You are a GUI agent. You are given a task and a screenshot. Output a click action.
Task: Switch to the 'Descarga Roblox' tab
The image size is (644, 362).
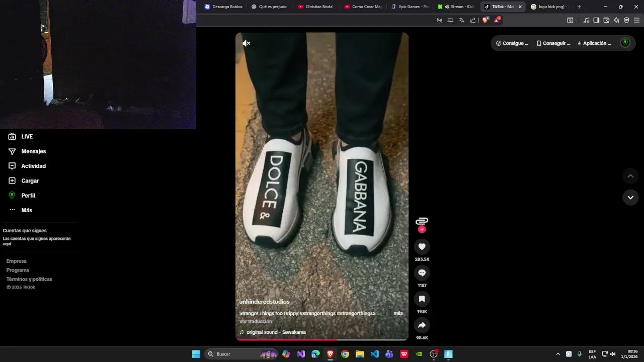point(224,7)
